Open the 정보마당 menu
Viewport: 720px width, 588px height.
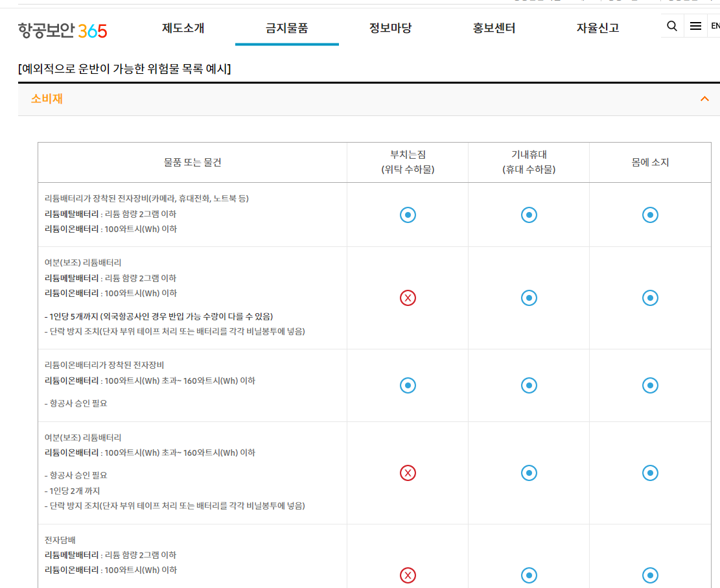pos(390,29)
